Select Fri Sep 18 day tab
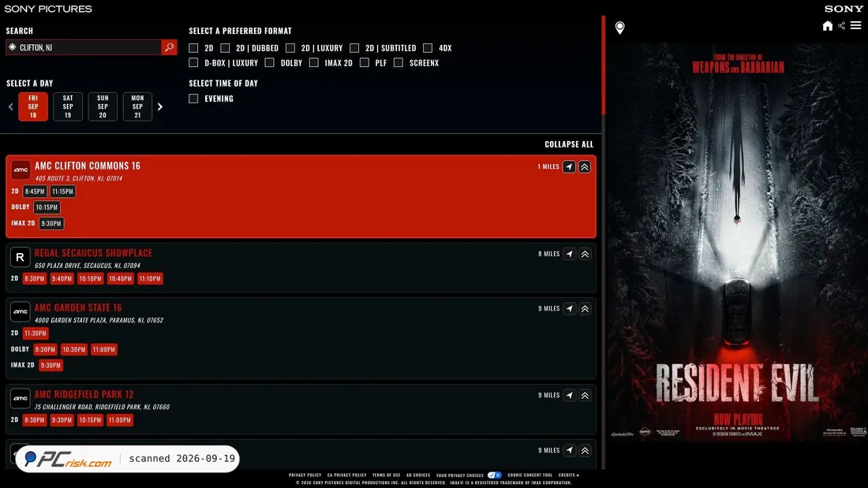This screenshot has height=488, width=868. coord(33,106)
